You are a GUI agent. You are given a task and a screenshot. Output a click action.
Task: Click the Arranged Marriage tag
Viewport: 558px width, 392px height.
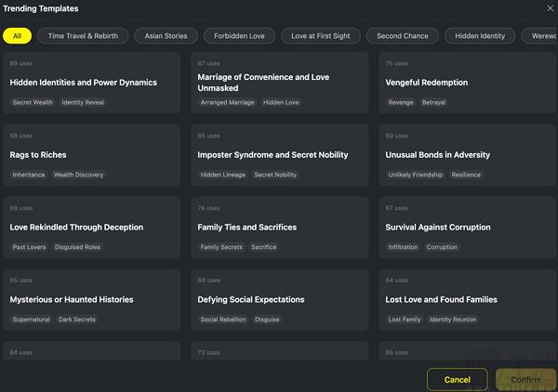click(x=226, y=102)
